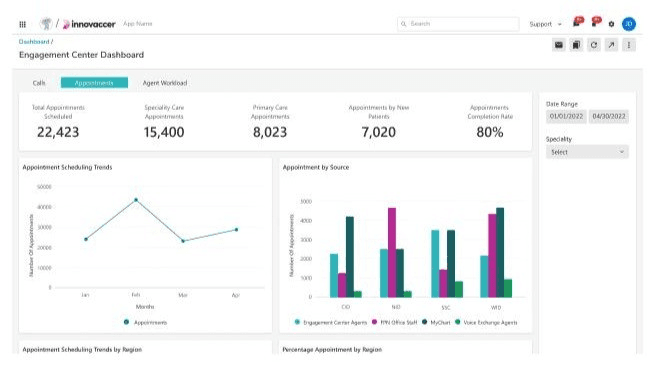This screenshot has width=653, height=367.
Task: Toggle the Appointments legend item
Action: [145, 322]
